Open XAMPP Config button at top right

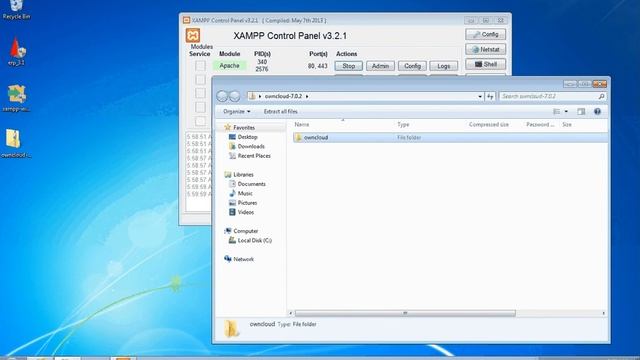pyautogui.click(x=485, y=34)
